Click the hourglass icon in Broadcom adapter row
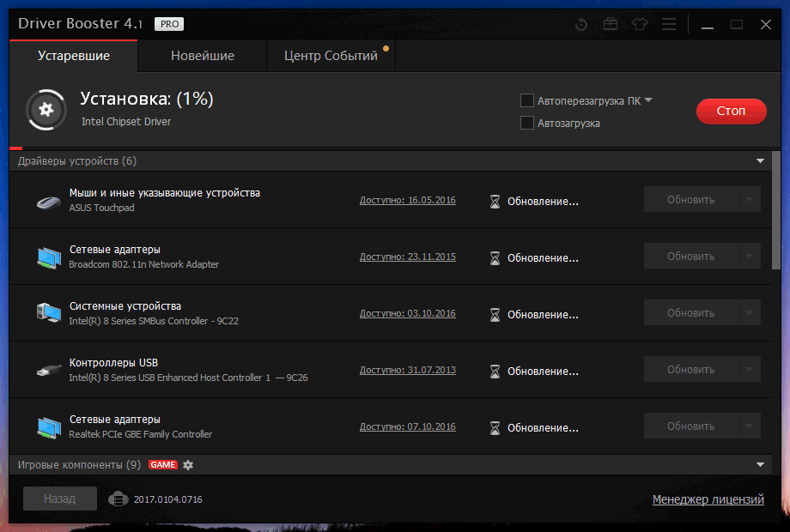790x532 pixels. (x=495, y=258)
